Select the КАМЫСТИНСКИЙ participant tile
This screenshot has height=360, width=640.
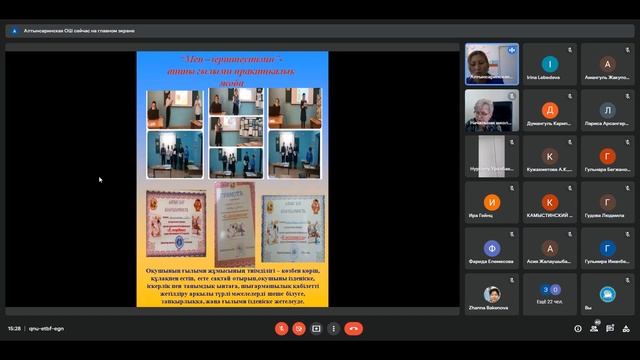pos(550,202)
